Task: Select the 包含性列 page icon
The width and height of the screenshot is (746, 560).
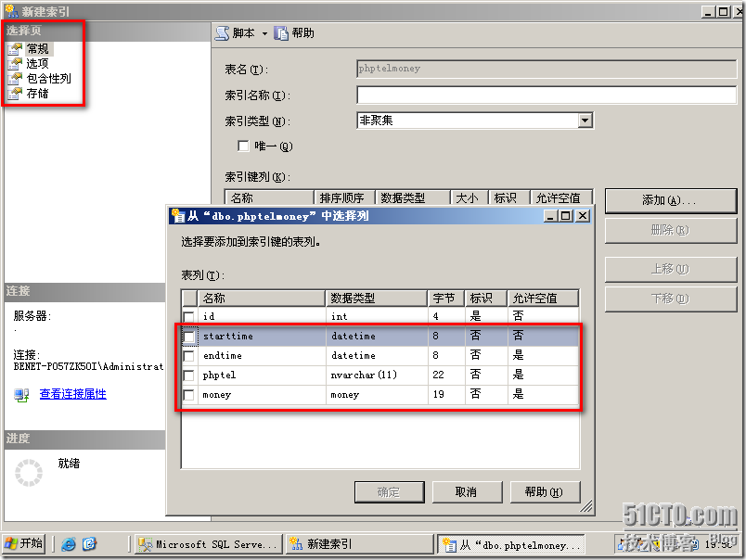Action: tap(15, 79)
